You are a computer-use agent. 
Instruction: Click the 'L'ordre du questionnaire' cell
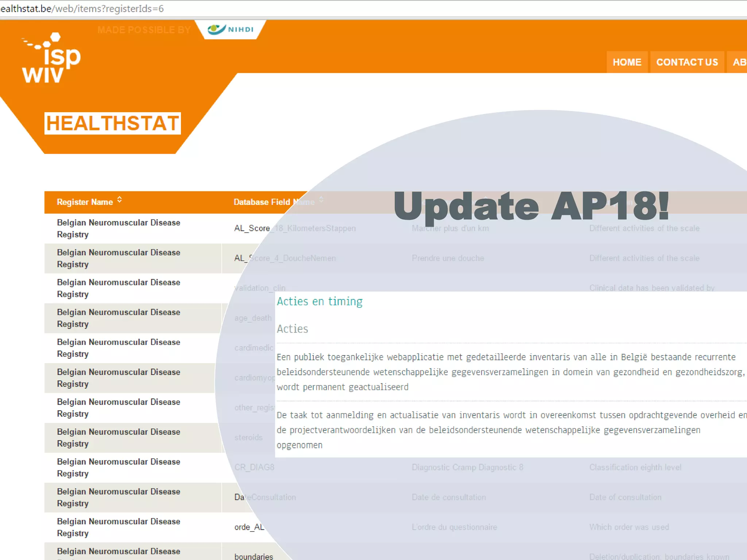(x=454, y=527)
